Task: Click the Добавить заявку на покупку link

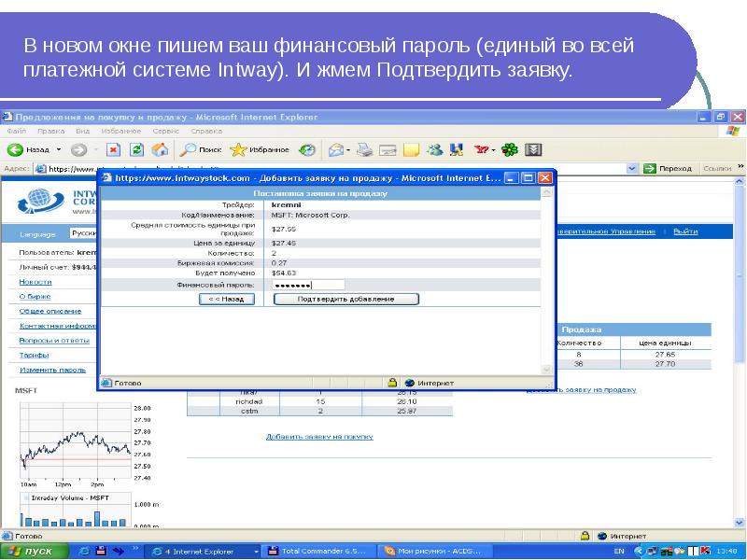Action: click(x=319, y=436)
